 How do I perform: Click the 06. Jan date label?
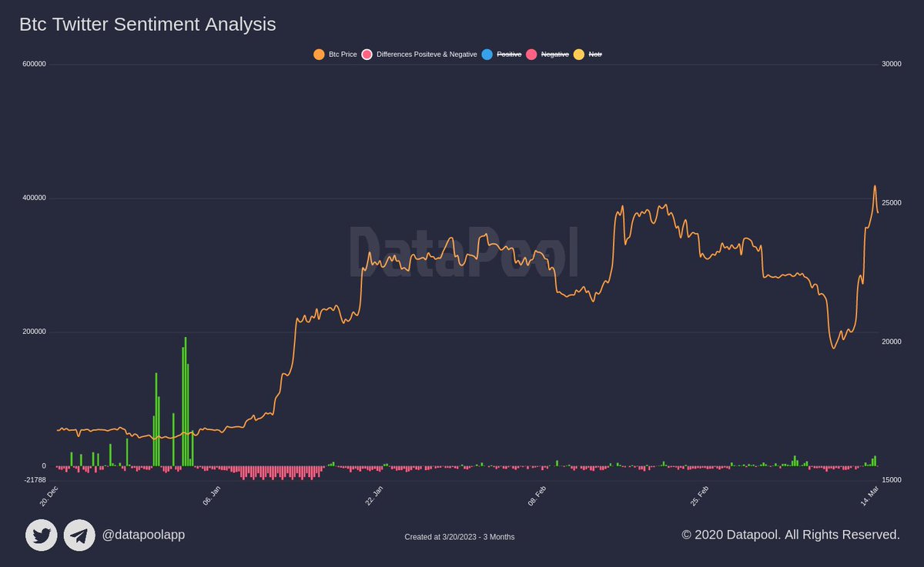coord(212,496)
